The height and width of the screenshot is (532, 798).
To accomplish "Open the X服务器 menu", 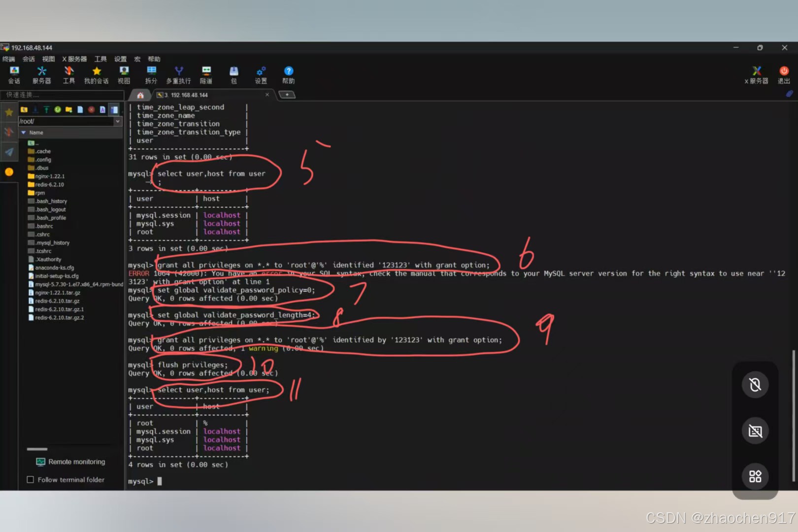I will pos(74,59).
